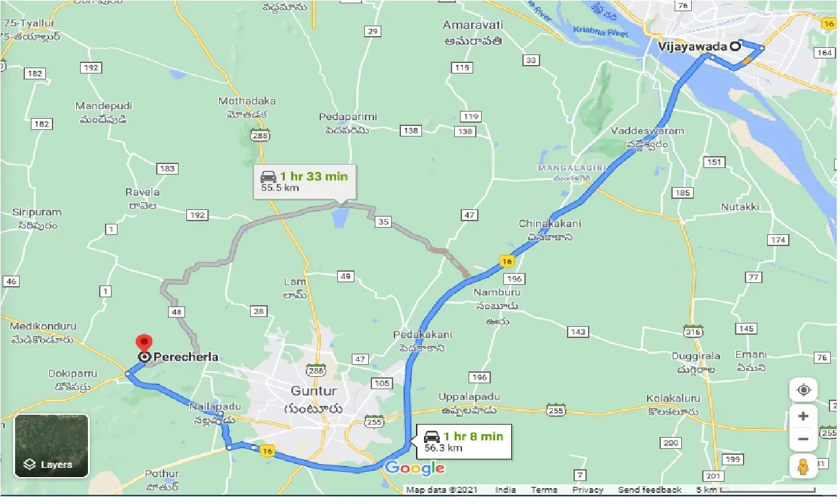This screenshot has height=504, width=840.
Task: Open Street View with the pegman icon
Action: point(803,467)
